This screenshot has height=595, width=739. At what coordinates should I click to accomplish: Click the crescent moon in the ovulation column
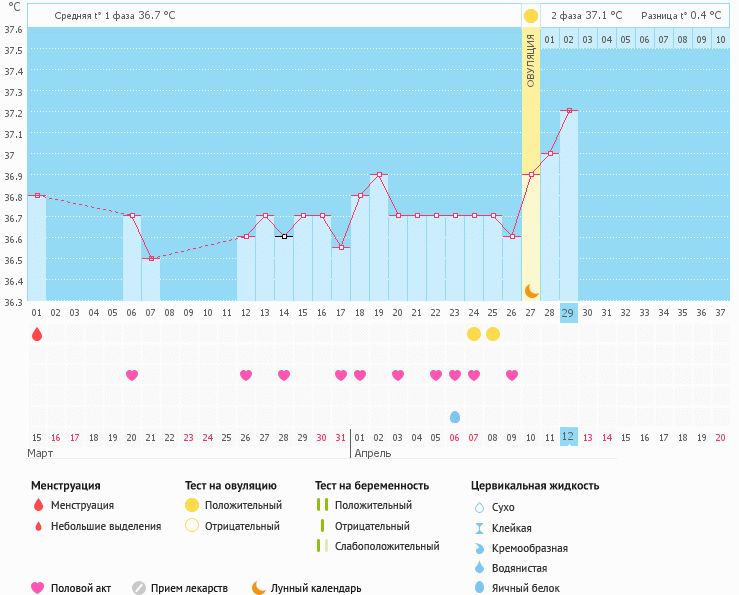point(531,290)
